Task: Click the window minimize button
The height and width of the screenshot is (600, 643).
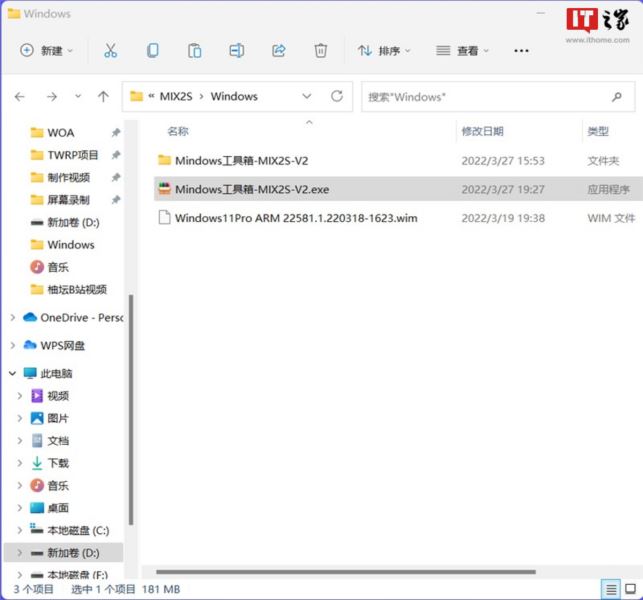Action: pos(541,13)
